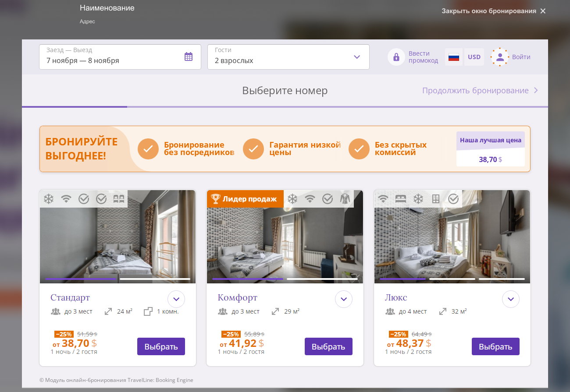
Task: Click room area arrow icon for Люкс
Action: [x=443, y=311]
